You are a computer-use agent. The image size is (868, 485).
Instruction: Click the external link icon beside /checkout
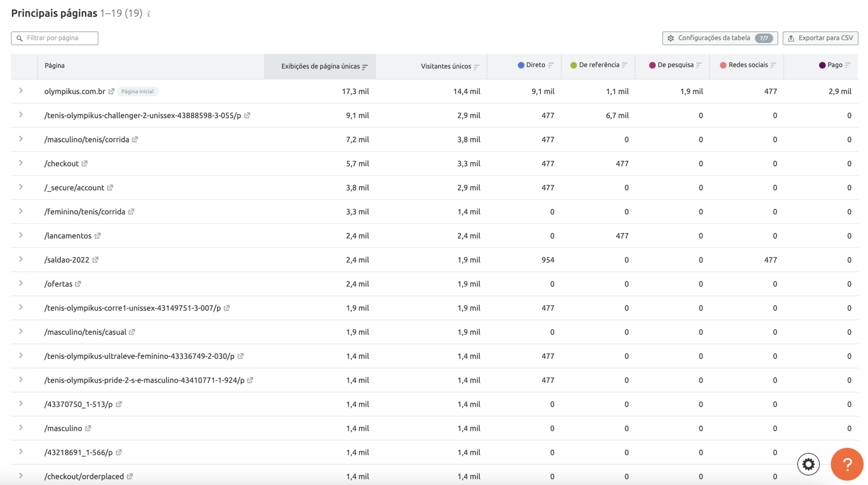pos(85,163)
